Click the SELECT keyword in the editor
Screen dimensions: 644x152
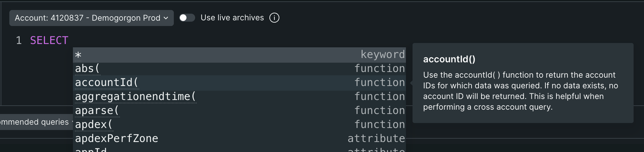pos(49,40)
